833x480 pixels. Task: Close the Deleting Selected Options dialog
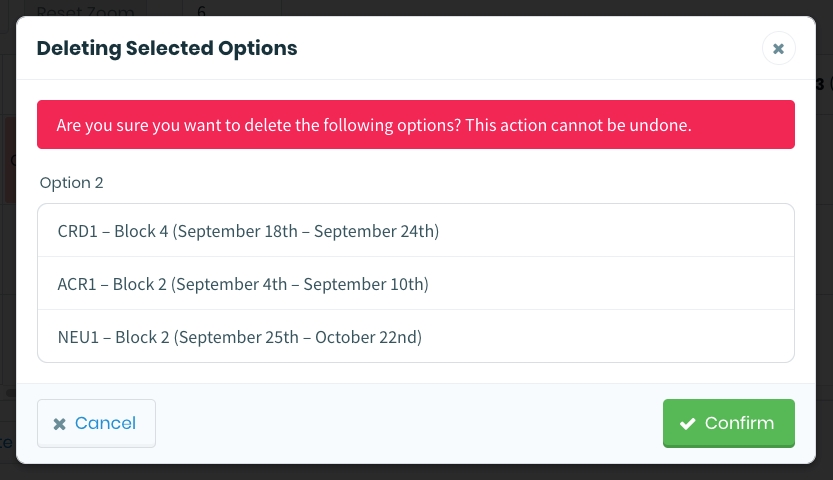(778, 48)
